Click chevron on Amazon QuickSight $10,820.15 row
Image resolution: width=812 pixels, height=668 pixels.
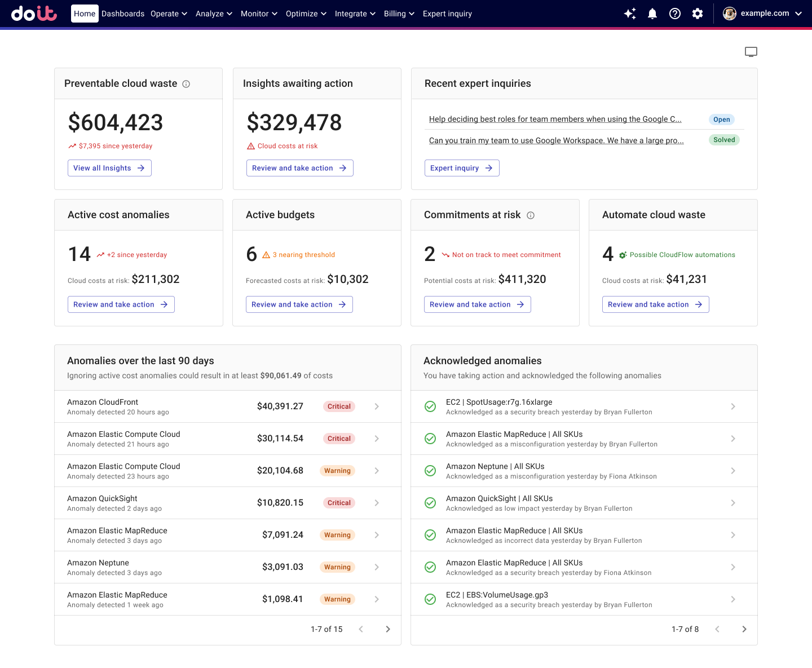click(377, 503)
